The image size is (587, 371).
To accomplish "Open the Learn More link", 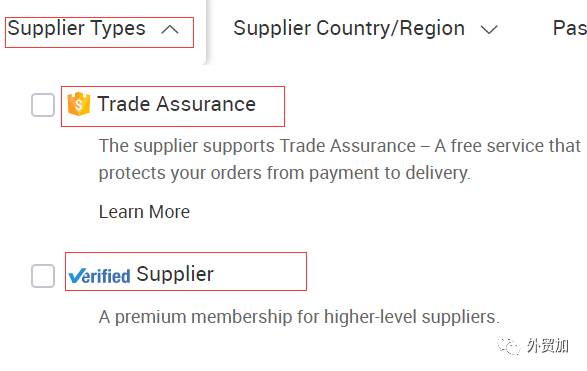I will [x=144, y=212].
